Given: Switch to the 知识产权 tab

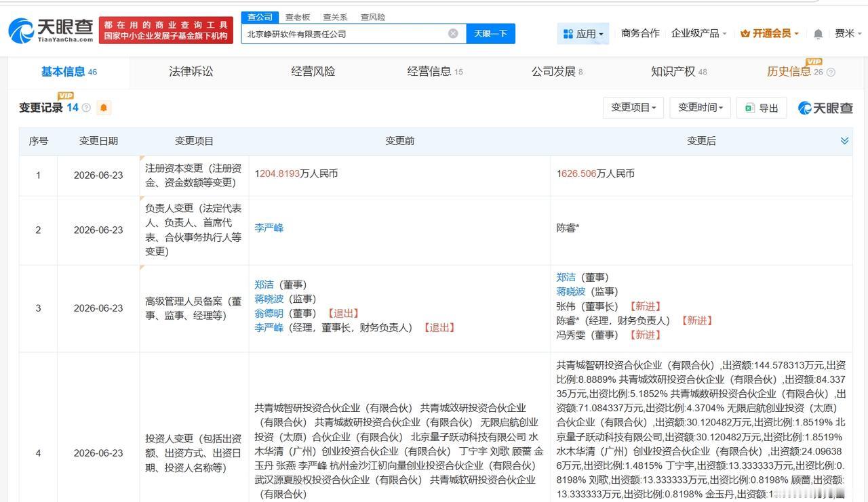Looking at the screenshot, I should tap(679, 72).
